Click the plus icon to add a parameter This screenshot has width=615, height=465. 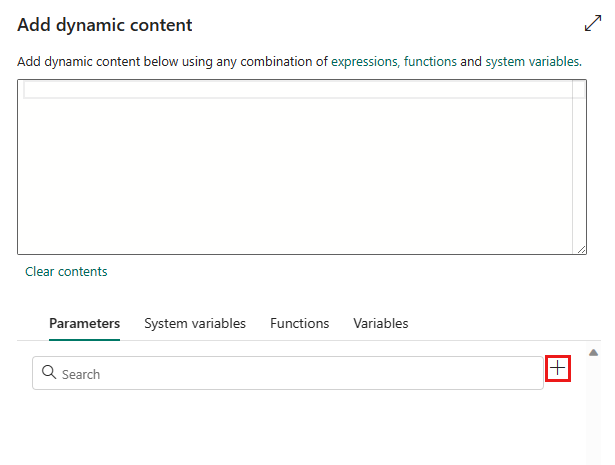(x=558, y=369)
